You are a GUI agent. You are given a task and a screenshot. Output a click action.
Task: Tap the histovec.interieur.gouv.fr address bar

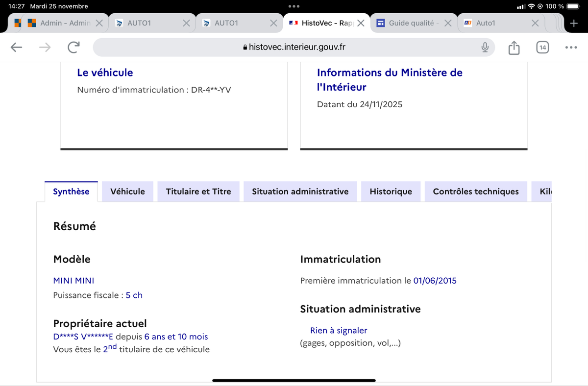click(294, 47)
